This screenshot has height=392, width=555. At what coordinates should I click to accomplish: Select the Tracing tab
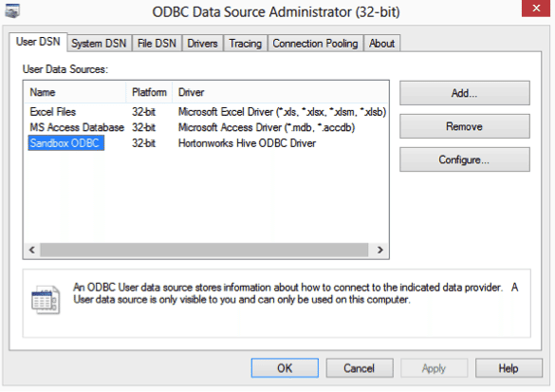pyautogui.click(x=246, y=44)
